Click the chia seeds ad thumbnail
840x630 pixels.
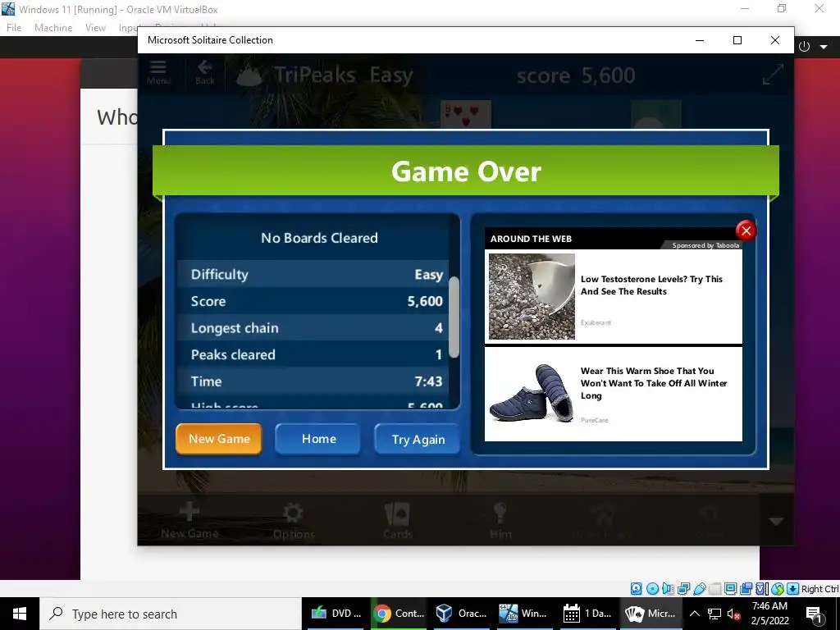[532, 296]
